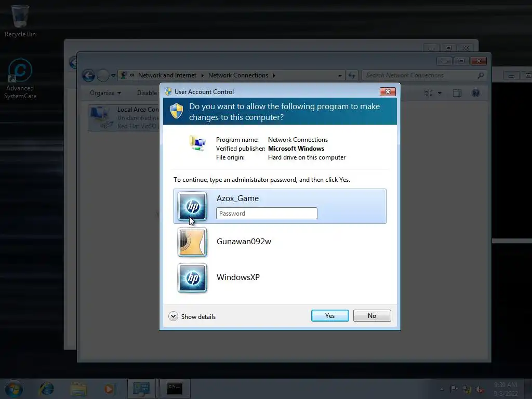Screen dimensions: 532x399
Task: Click the UAC shield icon in banner
Action: [177, 111]
